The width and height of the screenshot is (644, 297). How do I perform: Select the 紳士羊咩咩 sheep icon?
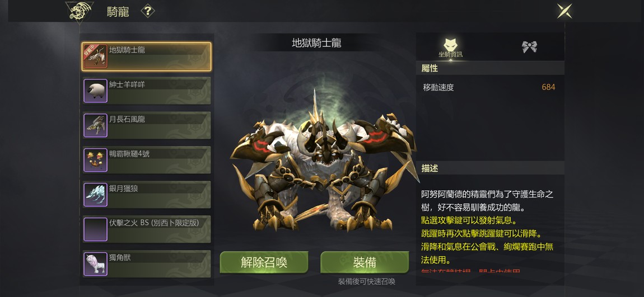(x=95, y=91)
